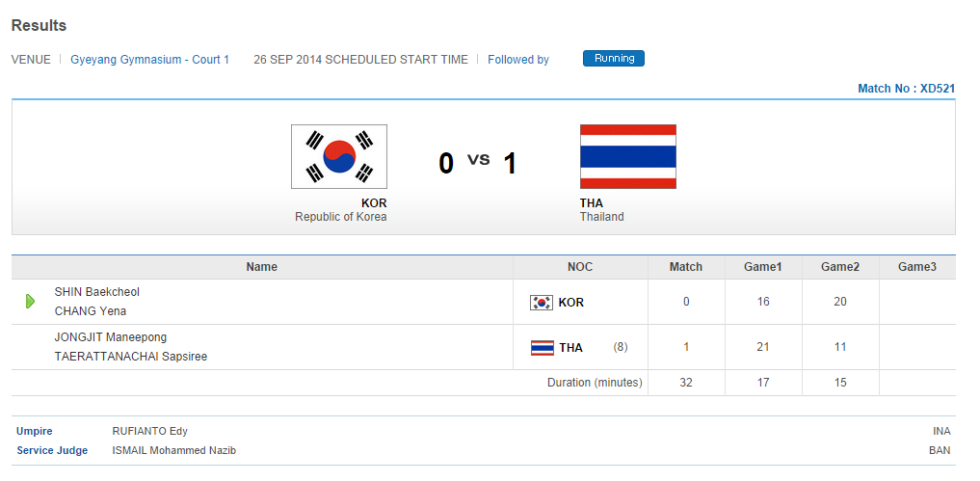The height and width of the screenshot is (481, 980).
Task: Click umpire name RUFIANTO Edy
Action: click(150, 431)
